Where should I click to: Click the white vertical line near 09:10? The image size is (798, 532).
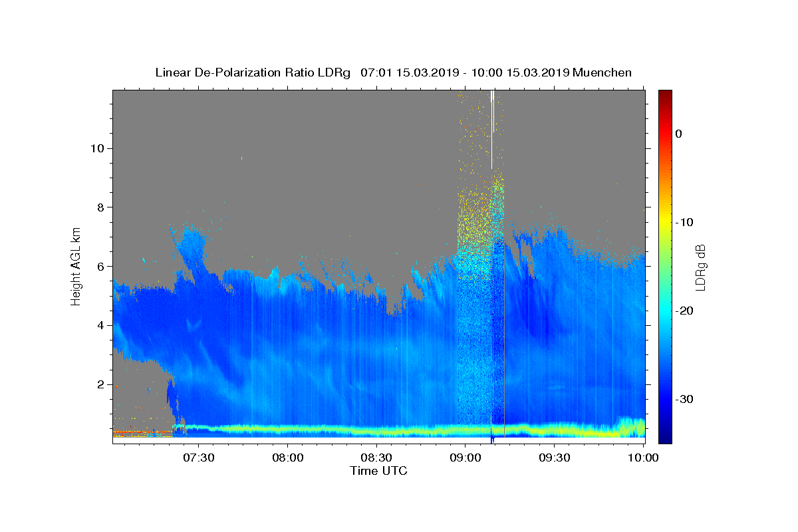tap(491, 130)
